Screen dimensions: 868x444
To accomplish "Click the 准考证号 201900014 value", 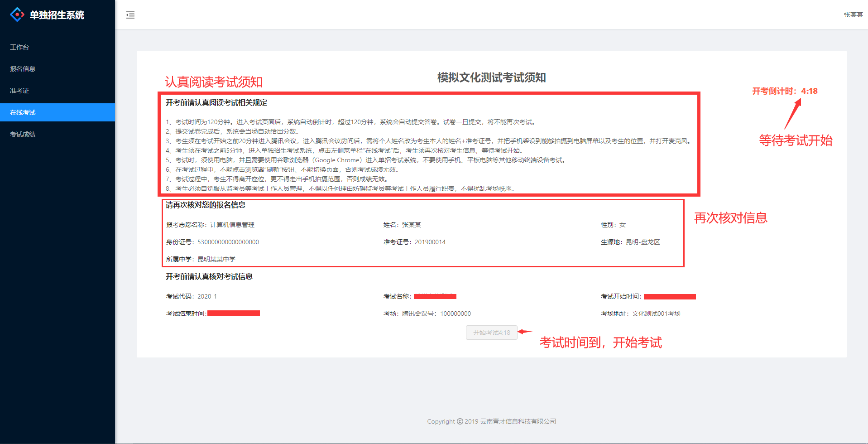I will point(430,242).
